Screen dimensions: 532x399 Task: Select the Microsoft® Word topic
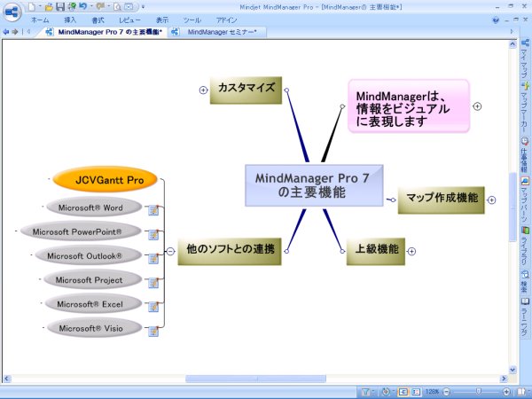pos(94,207)
